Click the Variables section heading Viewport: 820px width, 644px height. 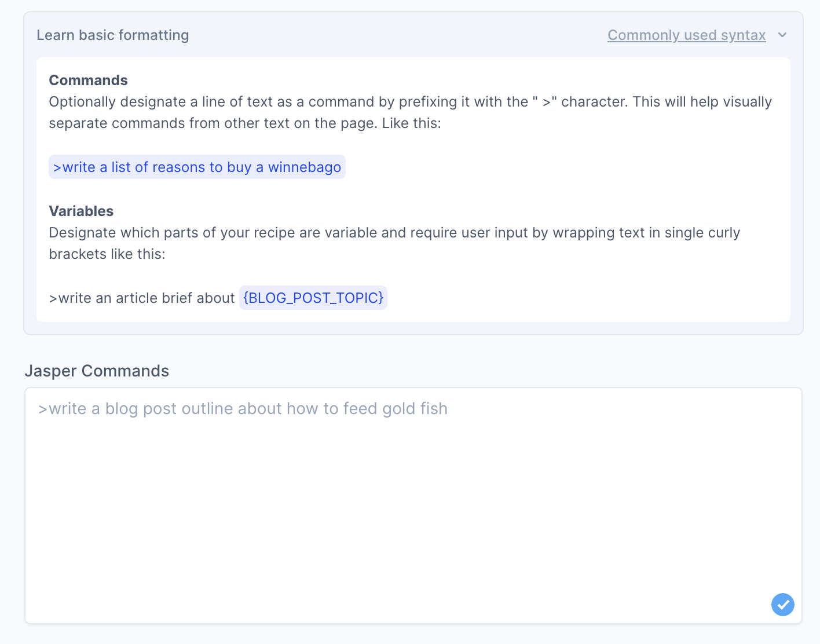point(81,211)
